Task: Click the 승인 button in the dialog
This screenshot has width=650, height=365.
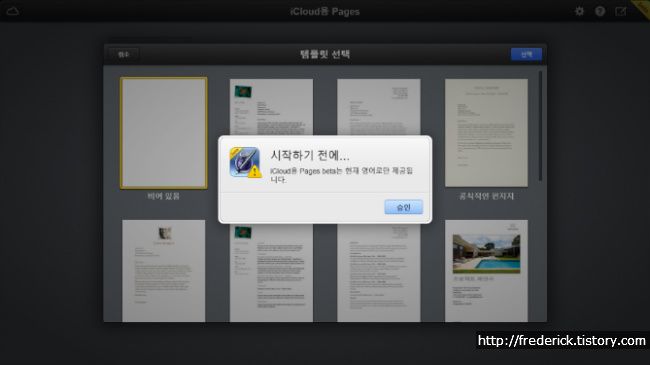Action: click(x=403, y=207)
